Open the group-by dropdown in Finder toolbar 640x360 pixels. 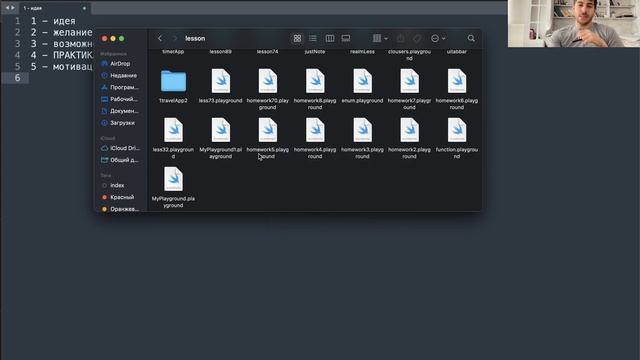(380, 38)
